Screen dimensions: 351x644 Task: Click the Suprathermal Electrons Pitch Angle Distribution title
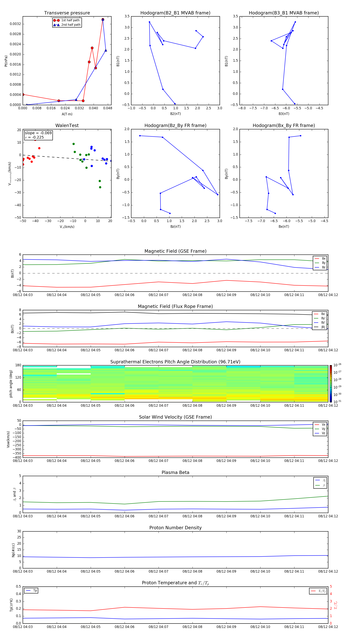175,362
